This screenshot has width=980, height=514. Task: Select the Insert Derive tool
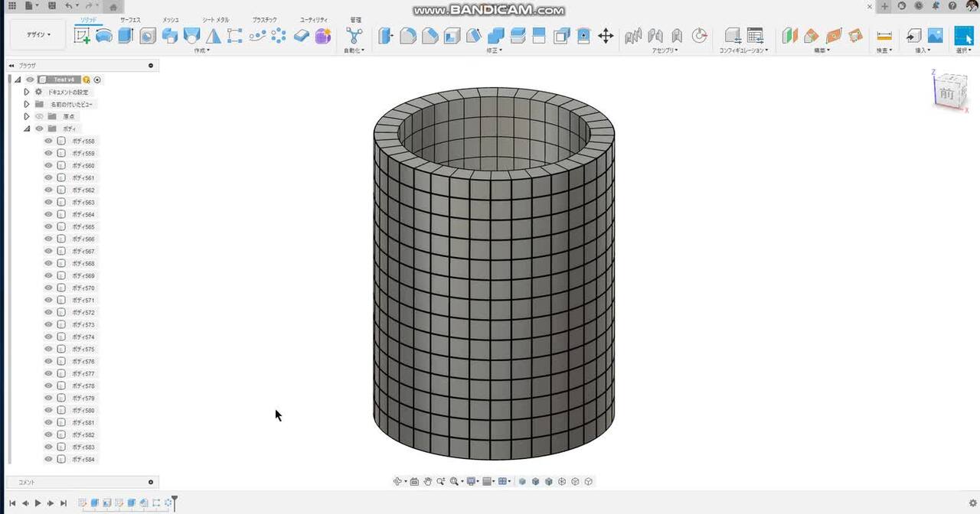tap(913, 35)
